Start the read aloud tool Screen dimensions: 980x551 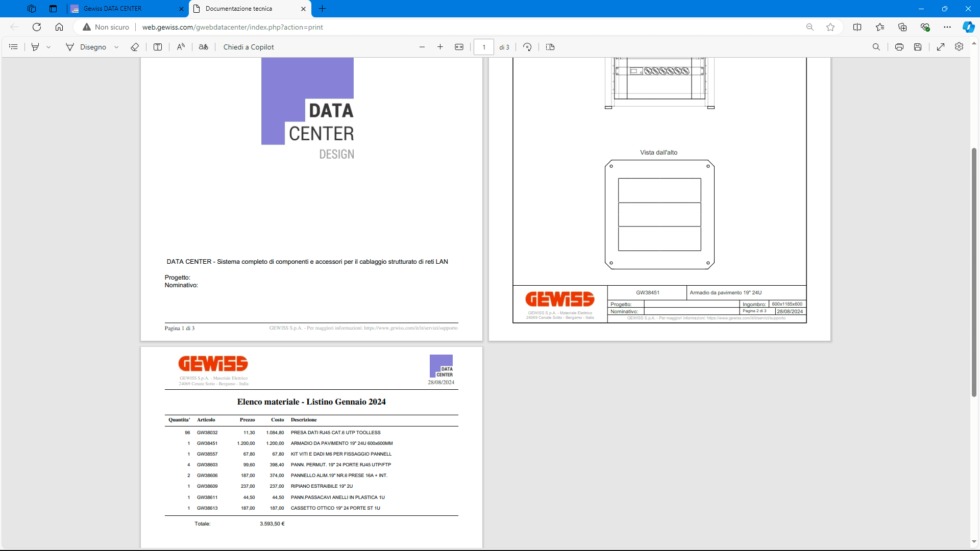coord(181,47)
